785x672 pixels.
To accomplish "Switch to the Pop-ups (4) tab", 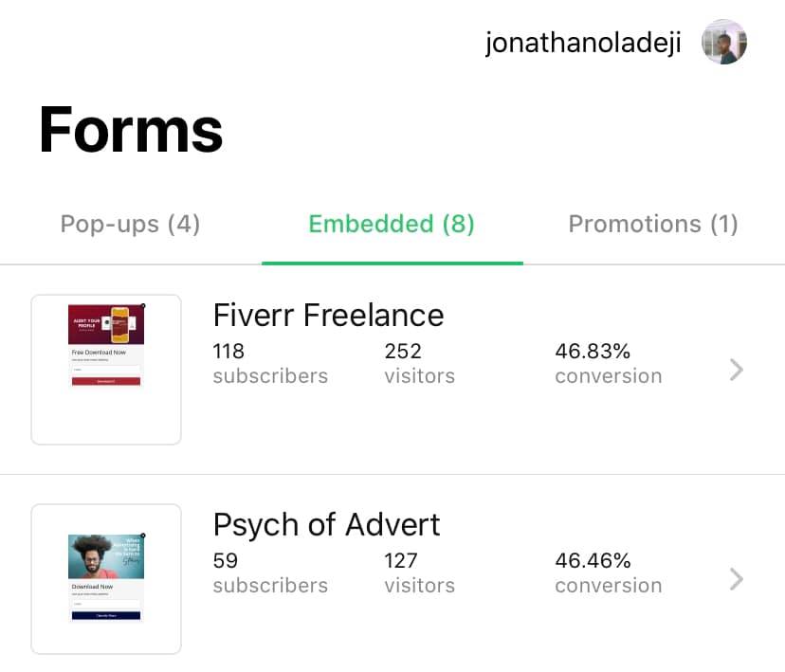I will (130, 225).
